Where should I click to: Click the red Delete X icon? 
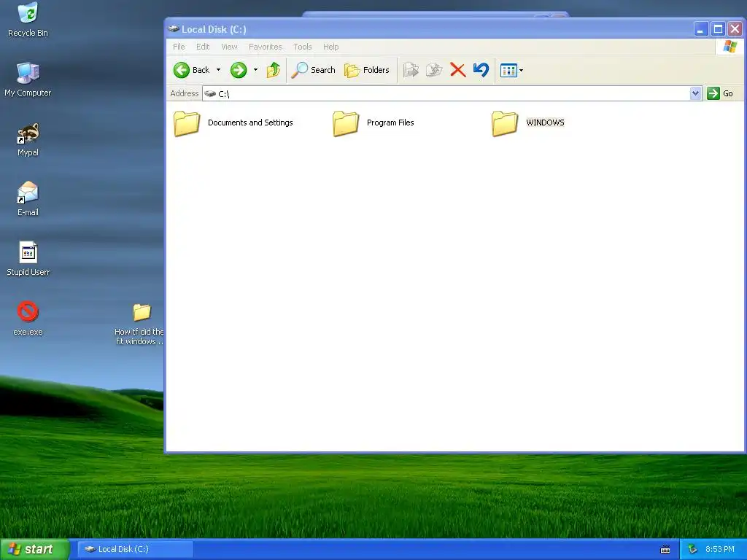tap(458, 70)
